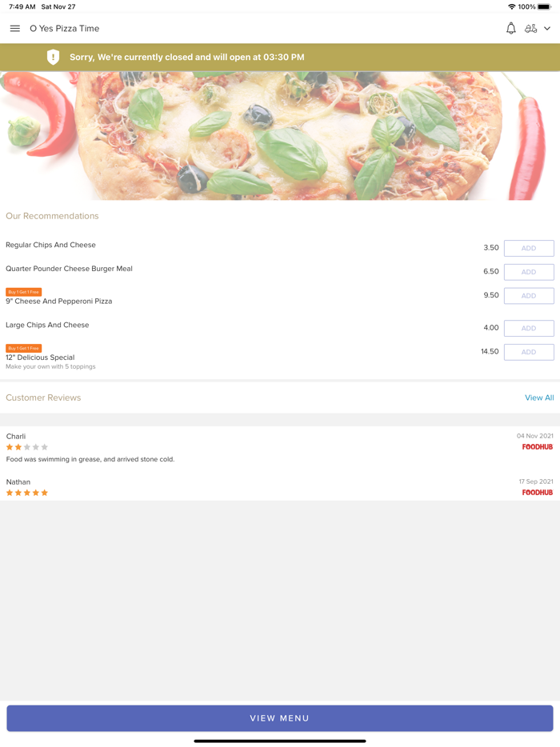Click the notification bell icon
This screenshot has width=560, height=747.
click(x=510, y=28)
